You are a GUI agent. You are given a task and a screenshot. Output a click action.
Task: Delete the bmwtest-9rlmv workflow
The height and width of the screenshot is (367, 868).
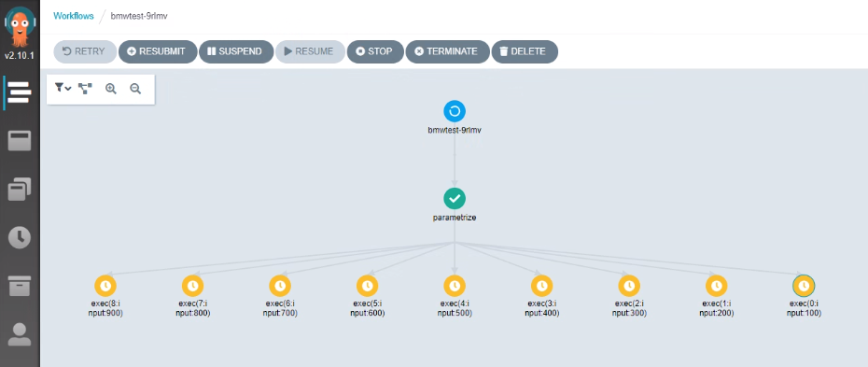(x=525, y=51)
